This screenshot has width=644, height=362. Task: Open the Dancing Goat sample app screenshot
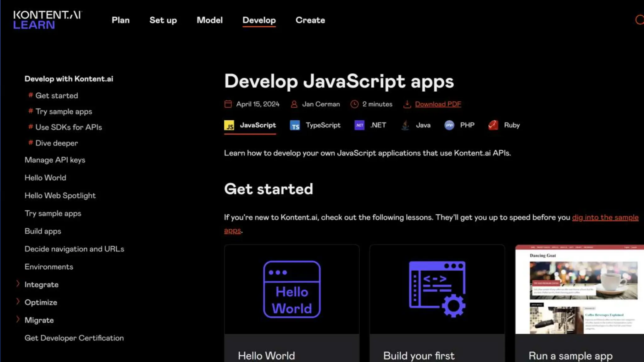580,289
